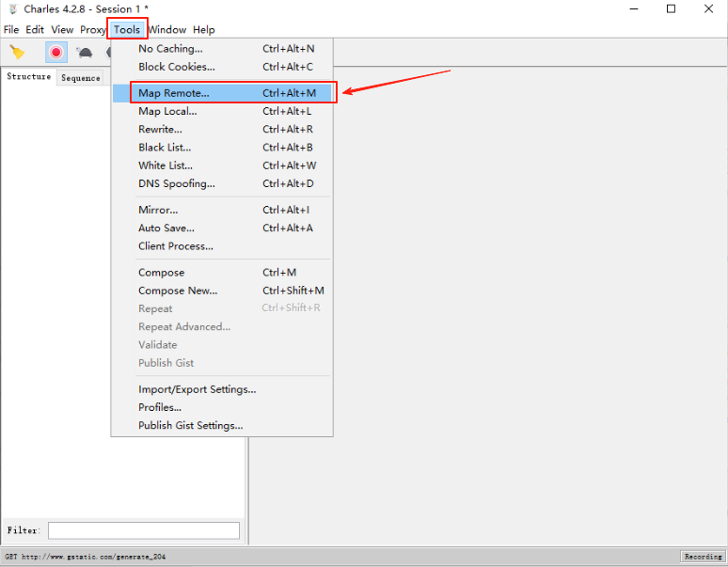This screenshot has height=567, width=728.
Task: Open the Edit menu
Action: pyautogui.click(x=35, y=30)
